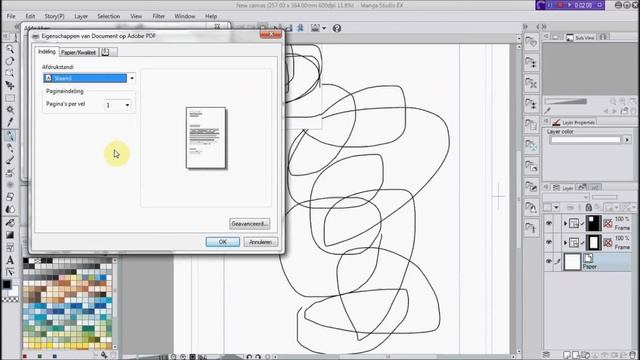Screen dimensions: 640x360
Task: Click the eyedropper icon in Sub View panel
Action: (547, 111)
